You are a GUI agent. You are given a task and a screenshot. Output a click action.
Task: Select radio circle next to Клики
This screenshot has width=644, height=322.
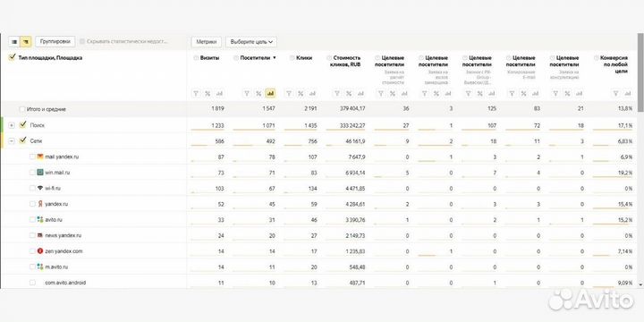[x=292, y=58]
